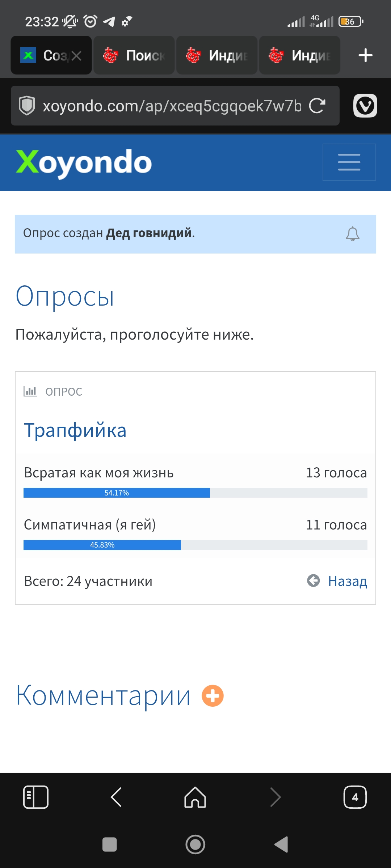The width and height of the screenshot is (391, 868).
Task: Go back with browser back arrow
Action: [x=116, y=797]
